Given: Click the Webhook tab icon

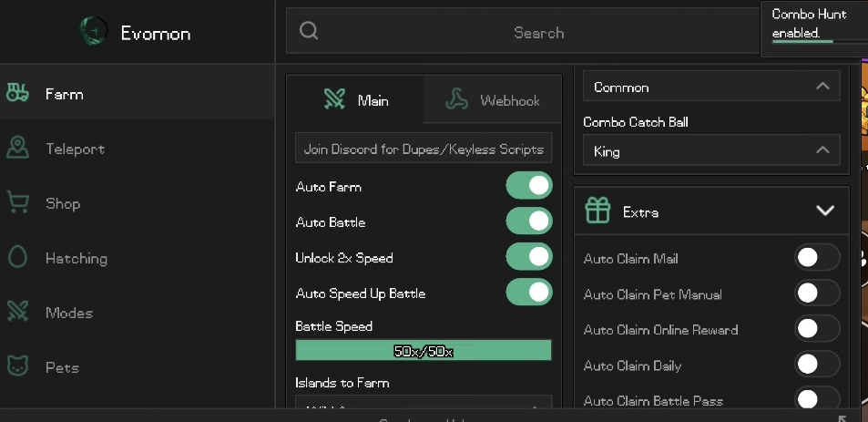Looking at the screenshot, I should tap(456, 99).
